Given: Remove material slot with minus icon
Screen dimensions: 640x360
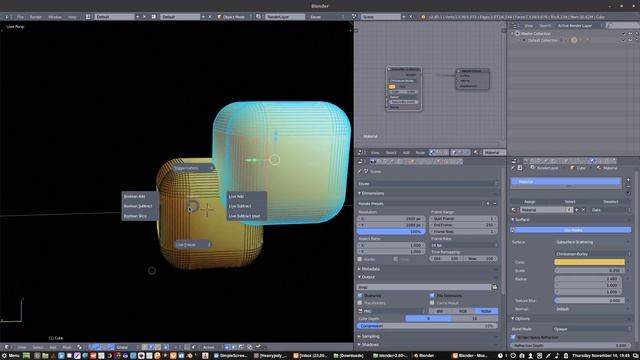Looking at the screenshot, I should pos(628,187).
